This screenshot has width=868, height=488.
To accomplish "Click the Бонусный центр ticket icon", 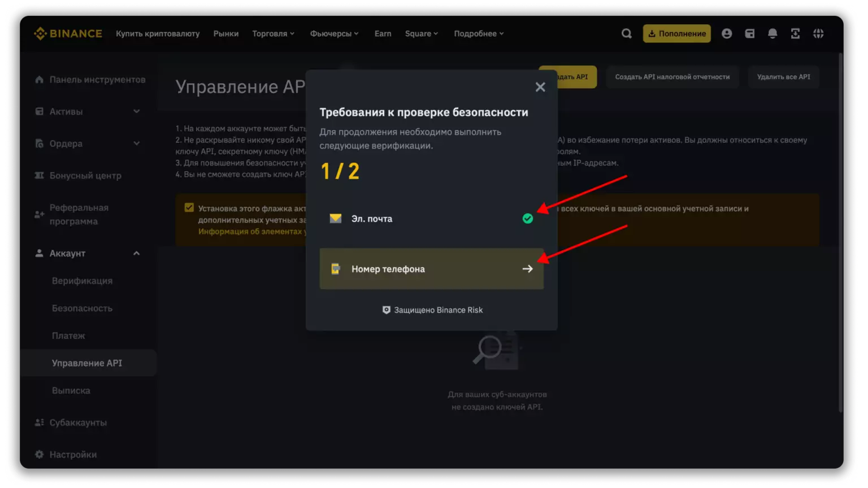I will pos(39,176).
